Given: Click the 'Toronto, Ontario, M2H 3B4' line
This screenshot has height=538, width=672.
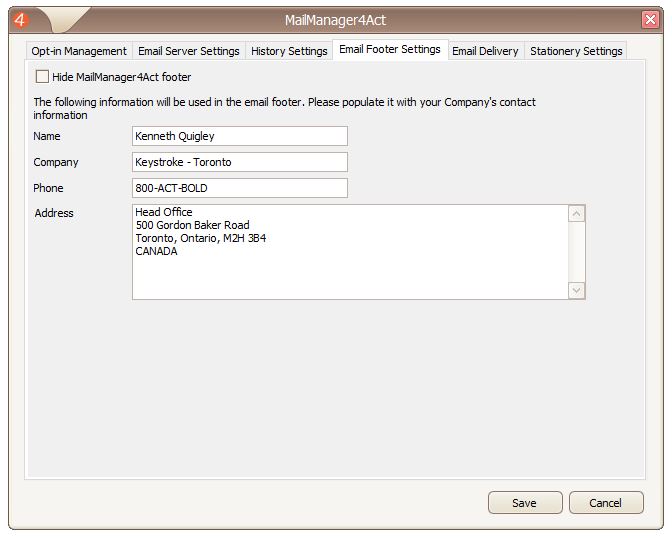Looking at the screenshot, I should (201, 238).
